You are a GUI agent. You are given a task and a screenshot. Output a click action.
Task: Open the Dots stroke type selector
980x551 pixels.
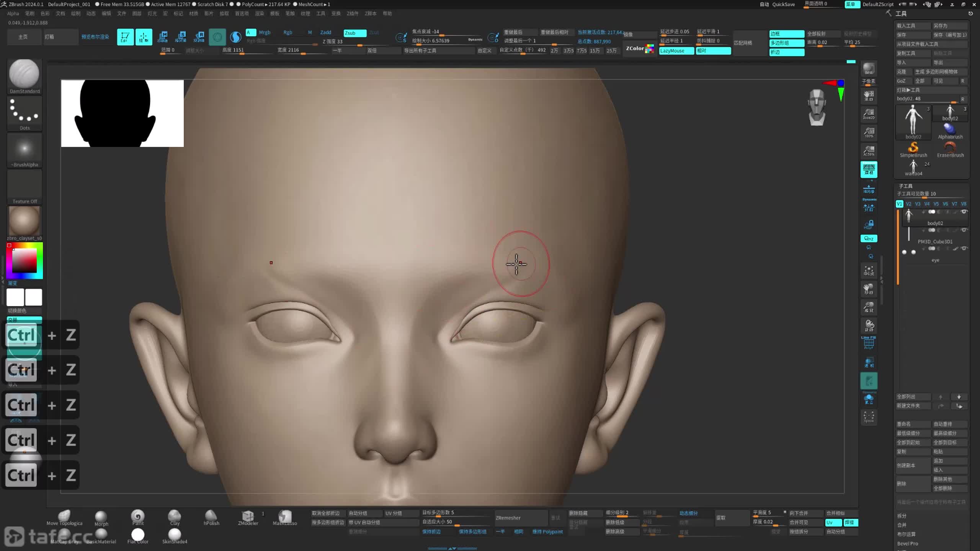coord(24,113)
